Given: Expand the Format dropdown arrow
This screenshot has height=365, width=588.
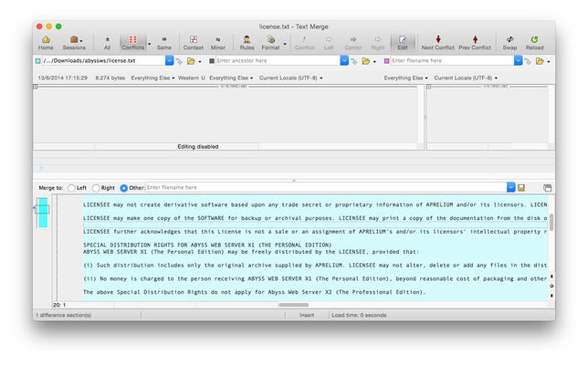Looking at the screenshot, I should [285, 44].
